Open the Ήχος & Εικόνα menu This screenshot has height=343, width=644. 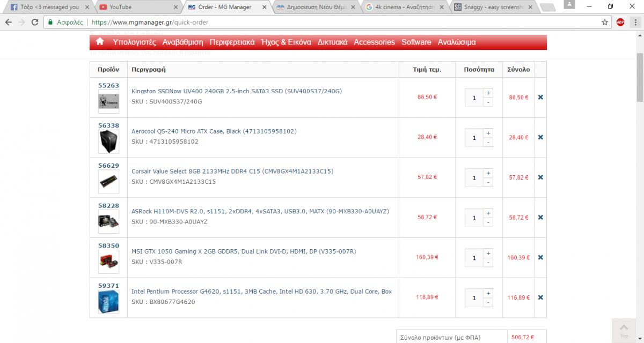coord(286,42)
